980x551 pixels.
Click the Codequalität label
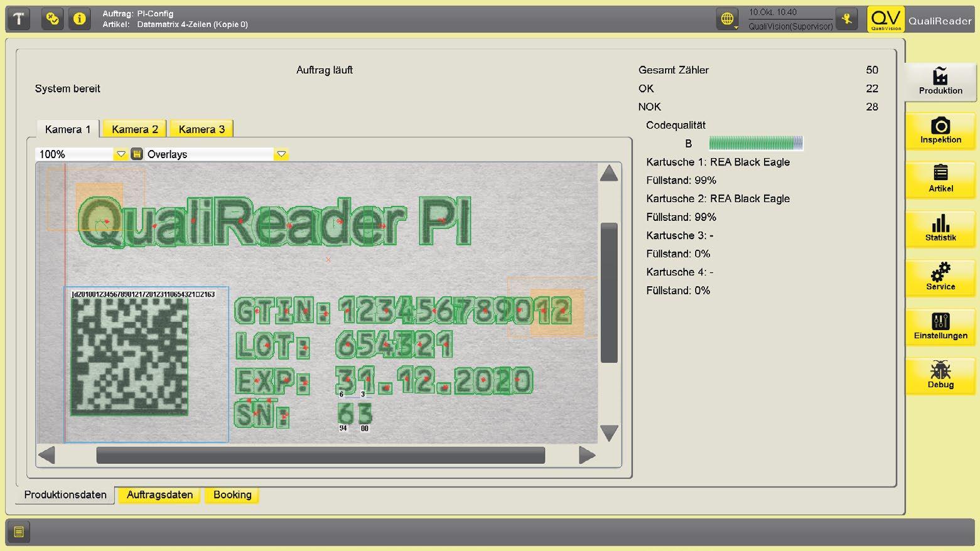pos(676,126)
